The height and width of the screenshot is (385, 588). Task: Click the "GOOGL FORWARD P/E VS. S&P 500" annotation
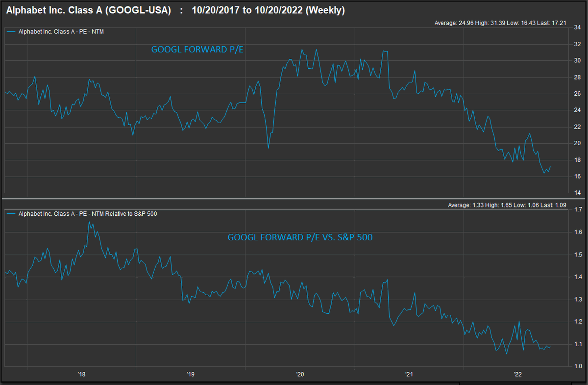300,237
